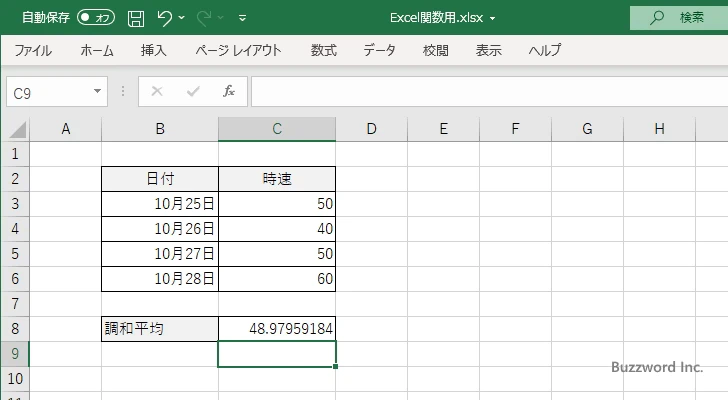Select row 4 header
Image resolution: width=728 pixels, height=400 pixels.
tap(15, 229)
